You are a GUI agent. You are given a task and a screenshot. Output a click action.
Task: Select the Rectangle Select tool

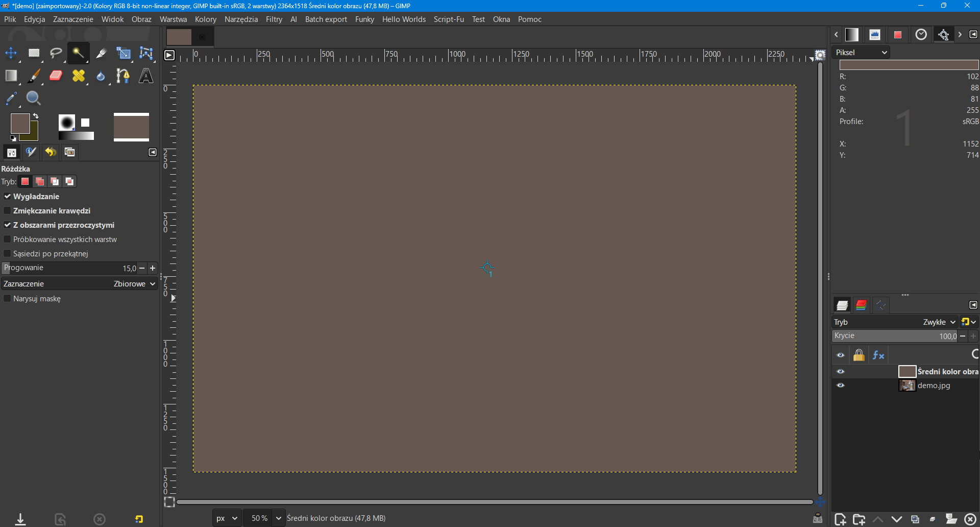click(34, 53)
